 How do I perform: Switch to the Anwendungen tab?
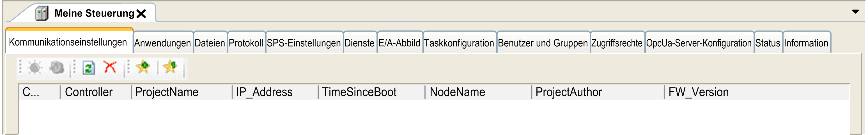coord(163,43)
